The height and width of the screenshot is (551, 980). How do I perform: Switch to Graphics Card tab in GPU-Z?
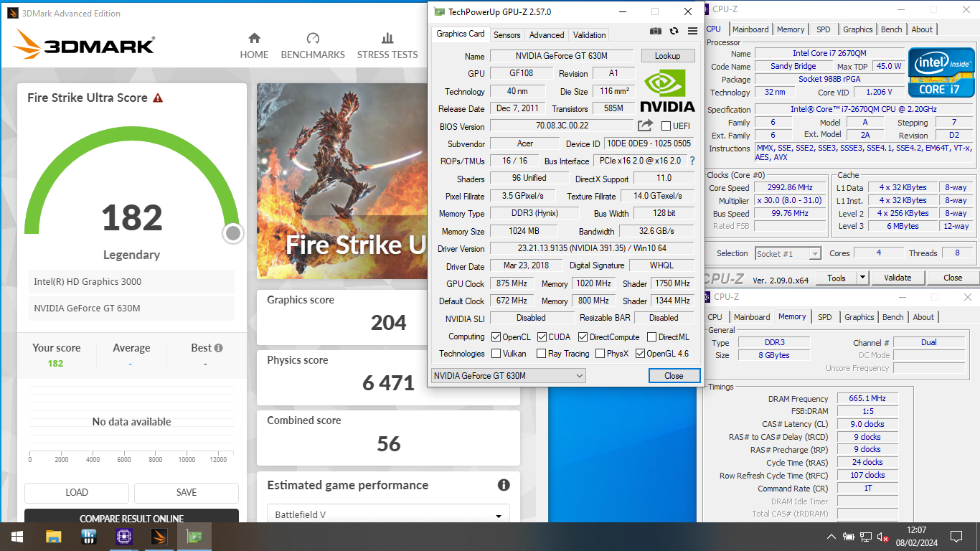(461, 34)
